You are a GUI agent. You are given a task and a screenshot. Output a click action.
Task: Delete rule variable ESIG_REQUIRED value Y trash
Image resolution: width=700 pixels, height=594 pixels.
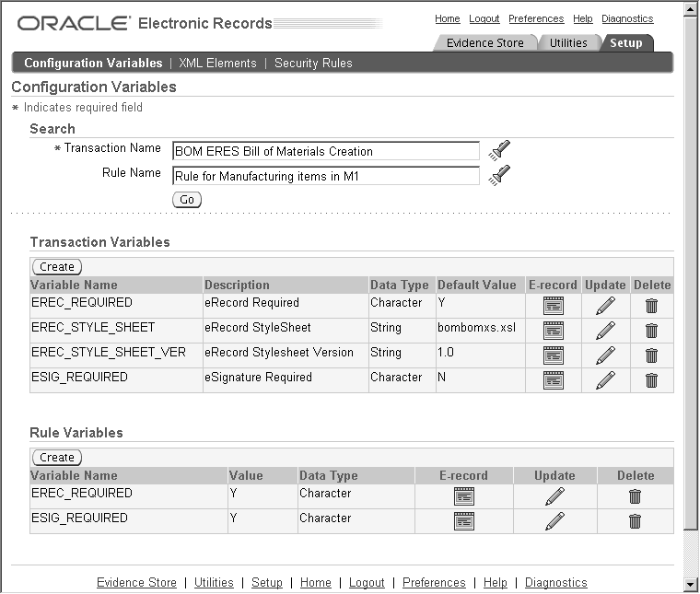click(x=635, y=521)
